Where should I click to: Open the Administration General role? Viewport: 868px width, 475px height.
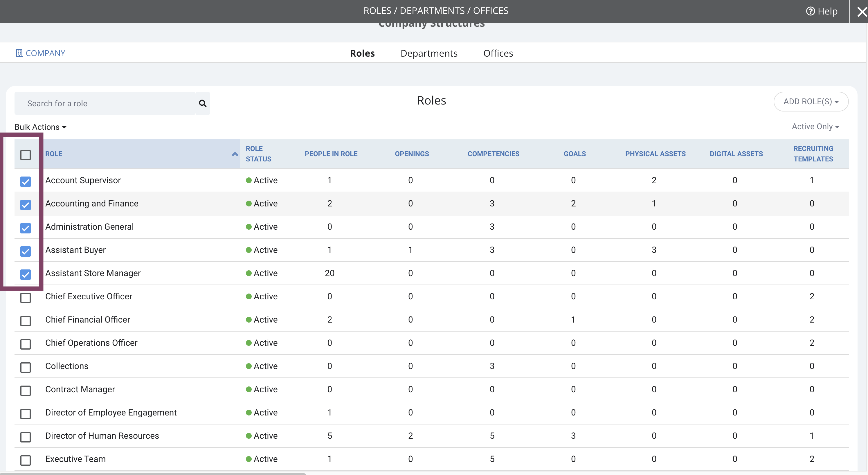pyautogui.click(x=89, y=226)
